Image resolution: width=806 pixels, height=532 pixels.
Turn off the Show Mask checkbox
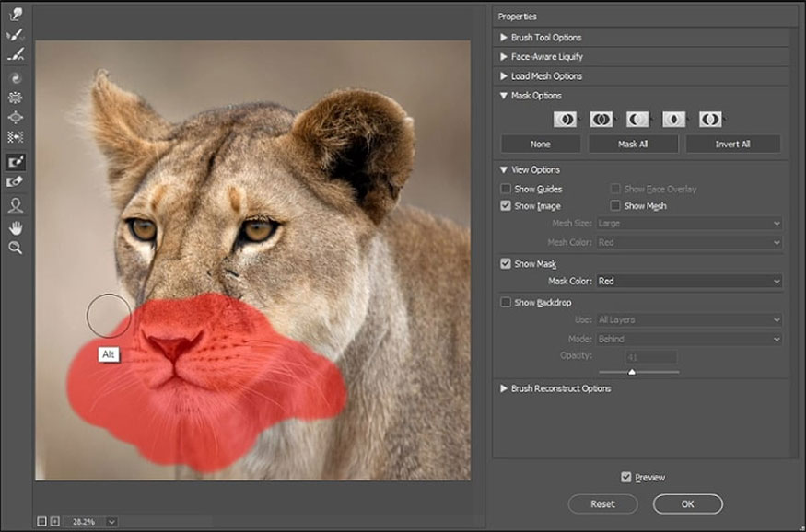[x=506, y=263]
